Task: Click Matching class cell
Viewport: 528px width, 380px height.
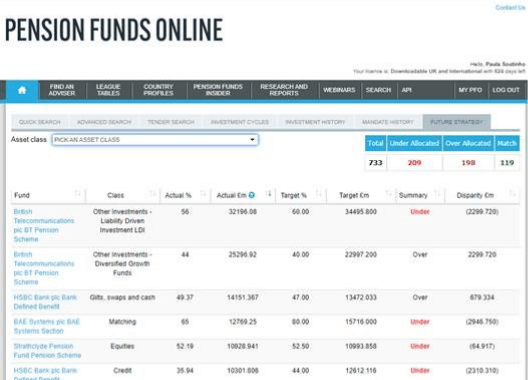Action: (x=122, y=322)
